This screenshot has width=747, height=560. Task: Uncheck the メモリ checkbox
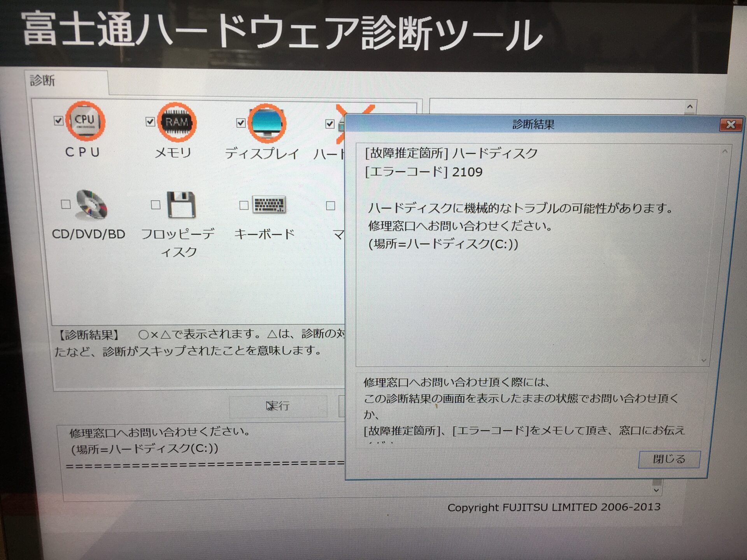click(x=150, y=122)
